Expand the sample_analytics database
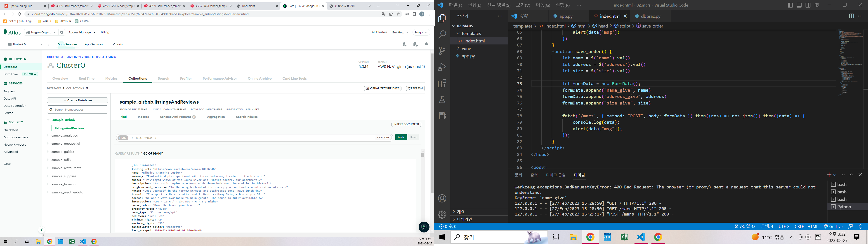 (48, 136)
